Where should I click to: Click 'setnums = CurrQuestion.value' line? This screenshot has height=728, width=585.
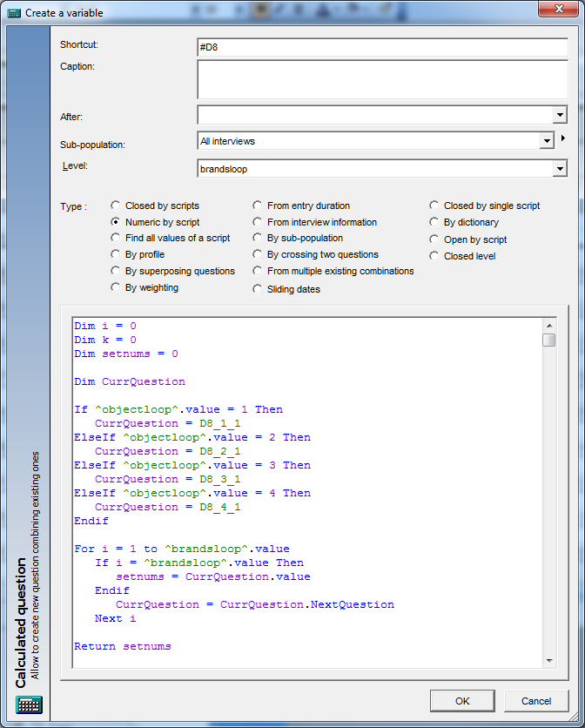(213, 576)
